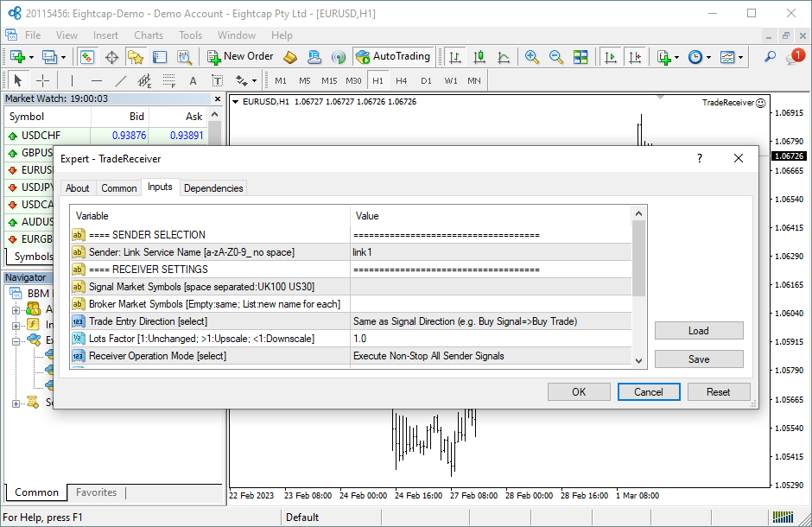This screenshot has height=527, width=812.
Task: Toggle the Navigator star folder icon
Action: (x=136, y=56)
